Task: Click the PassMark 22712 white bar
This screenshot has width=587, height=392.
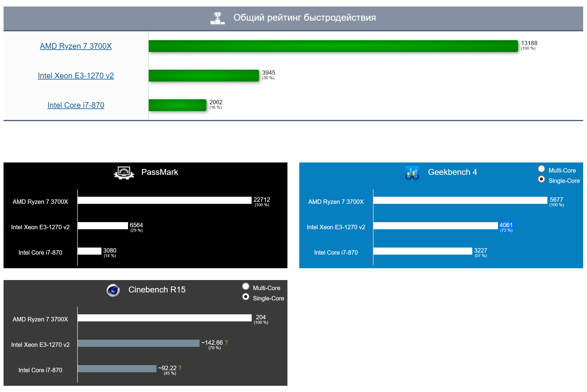Action: 164,200
